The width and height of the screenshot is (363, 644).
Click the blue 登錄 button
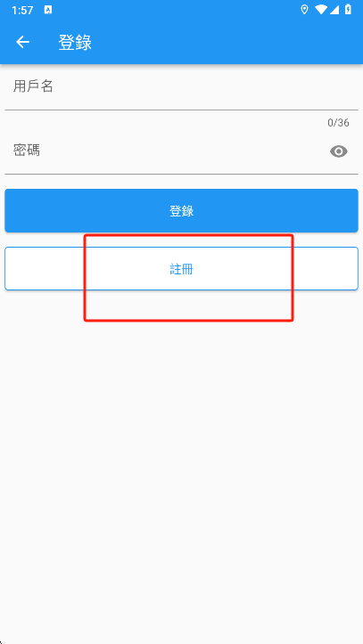181,211
